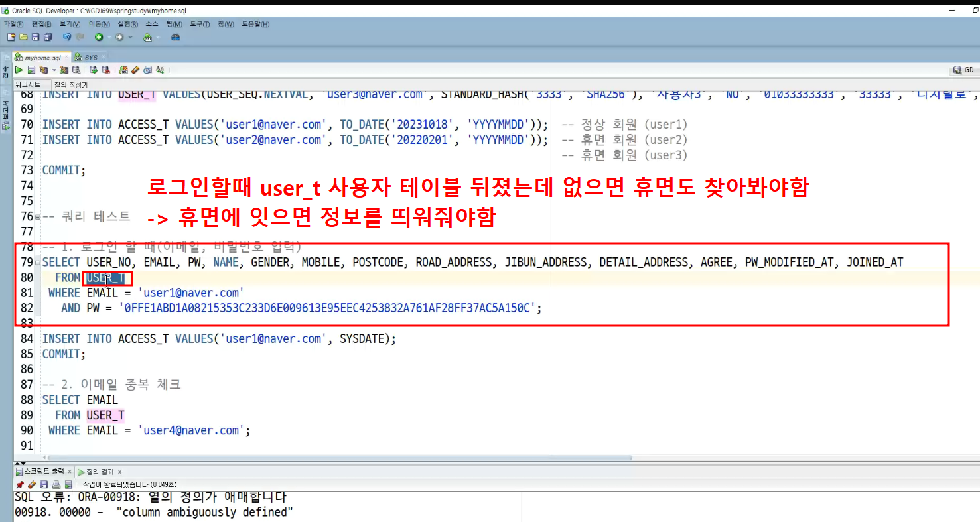Open the 창(W) menu
The width and height of the screenshot is (980, 522).
226,24
